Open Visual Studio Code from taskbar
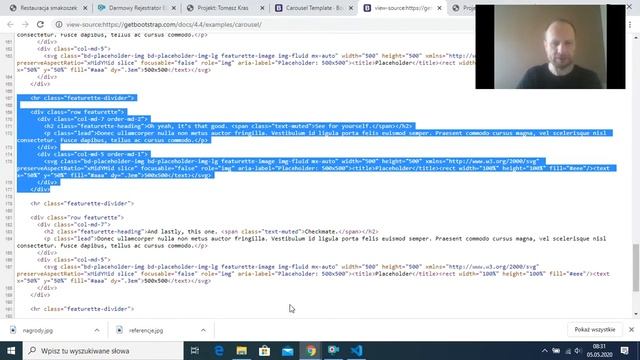This screenshot has width=640, height=360. (356, 351)
